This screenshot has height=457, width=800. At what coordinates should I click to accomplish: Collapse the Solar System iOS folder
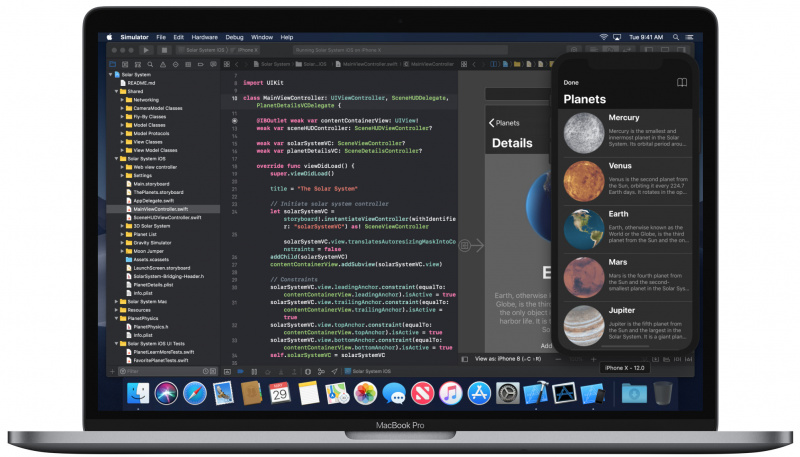[x=116, y=159]
